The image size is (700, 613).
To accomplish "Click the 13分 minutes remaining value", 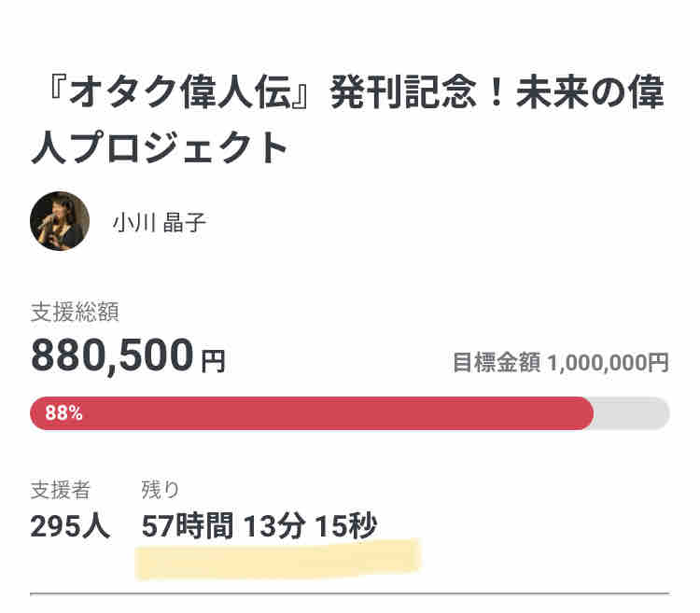I will pyautogui.click(x=274, y=526).
